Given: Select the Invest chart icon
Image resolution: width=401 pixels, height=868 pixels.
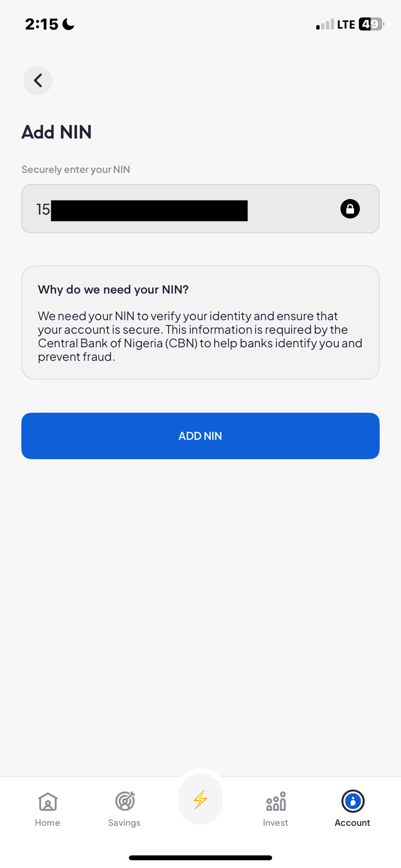Looking at the screenshot, I should click(276, 801).
